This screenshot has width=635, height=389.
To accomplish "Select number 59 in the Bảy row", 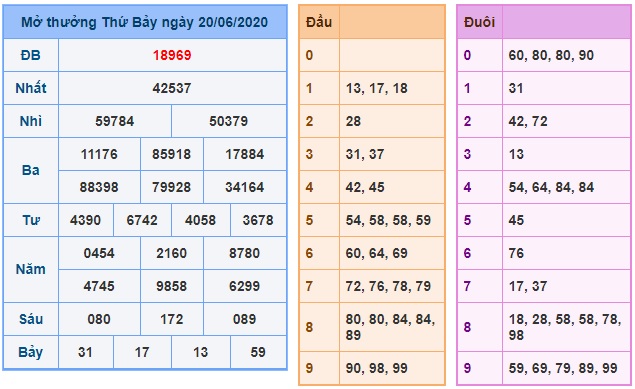I will (258, 352).
